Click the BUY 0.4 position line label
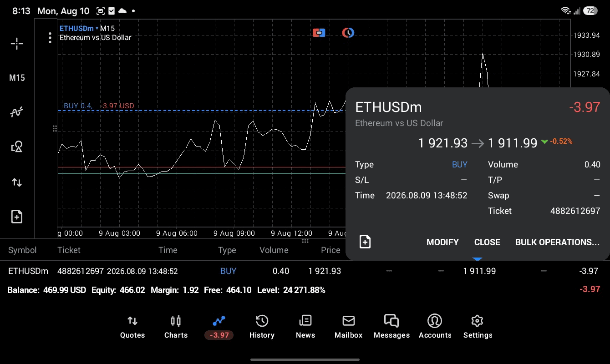Screen dimensions: 610x364 99,106
